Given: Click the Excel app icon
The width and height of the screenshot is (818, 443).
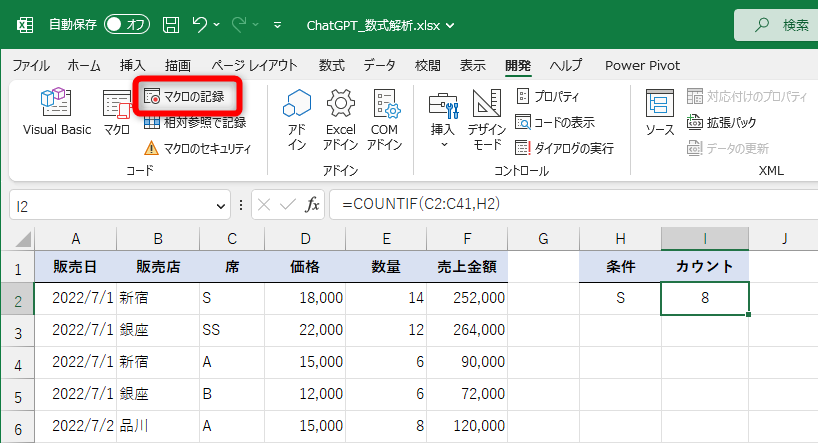Looking at the screenshot, I should tap(25, 25).
